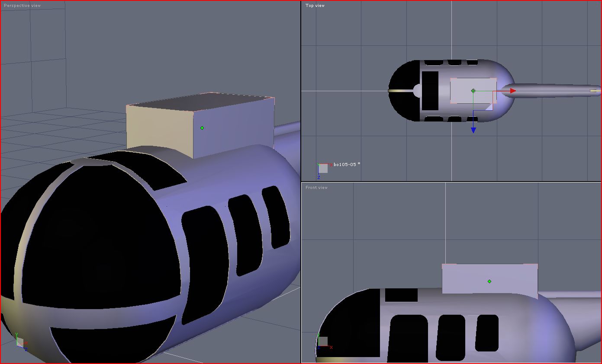Image resolution: width=602 pixels, height=364 pixels.
Task: Click the axis orientation widget in Perspective view
Action: click(x=21, y=342)
